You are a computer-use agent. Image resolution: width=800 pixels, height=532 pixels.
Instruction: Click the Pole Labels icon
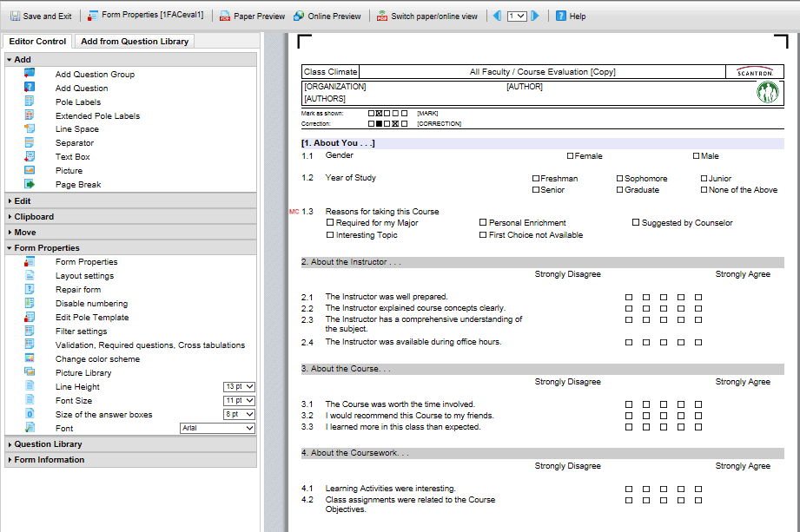[30, 101]
